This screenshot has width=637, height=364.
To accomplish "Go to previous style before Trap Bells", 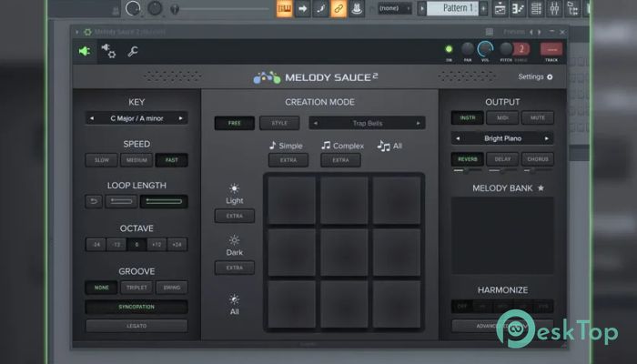I will click(316, 123).
